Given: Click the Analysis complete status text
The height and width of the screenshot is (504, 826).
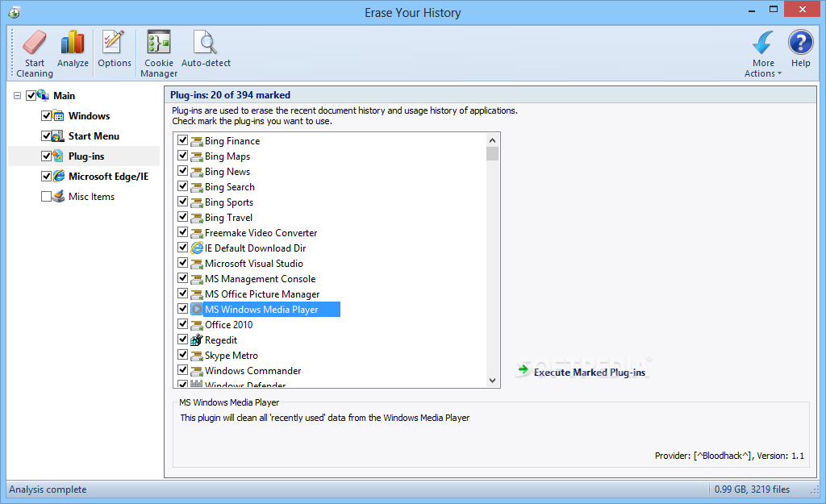Looking at the screenshot, I should tap(48, 489).
